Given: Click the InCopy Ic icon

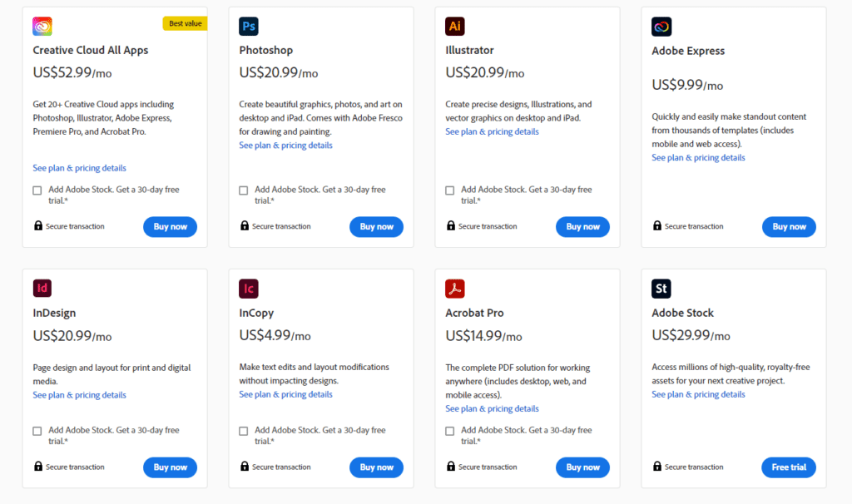Looking at the screenshot, I should coord(249,289).
